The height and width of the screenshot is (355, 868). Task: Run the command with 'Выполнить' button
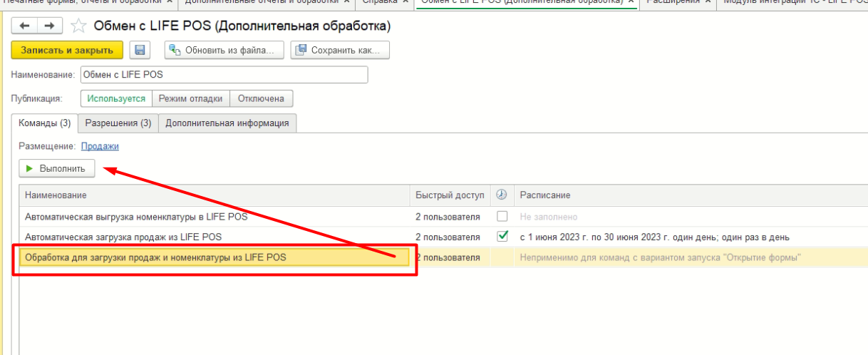pyautogui.click(x=56, y=169)
